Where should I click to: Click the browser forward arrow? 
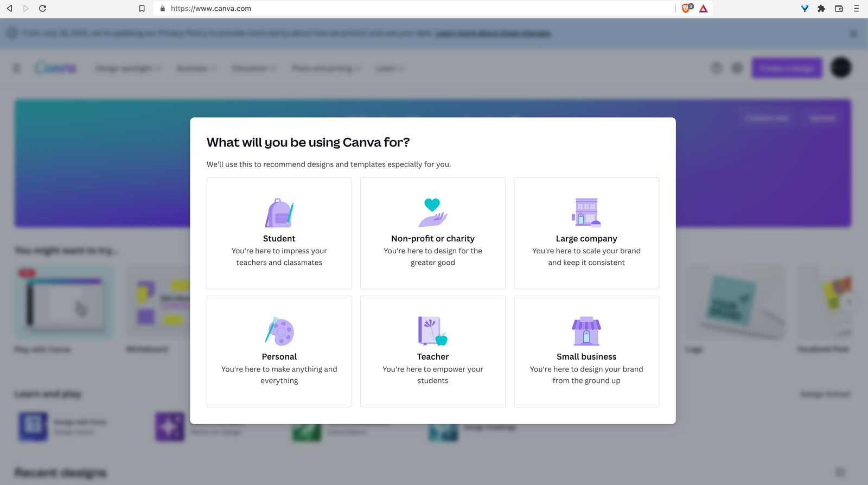25,9
